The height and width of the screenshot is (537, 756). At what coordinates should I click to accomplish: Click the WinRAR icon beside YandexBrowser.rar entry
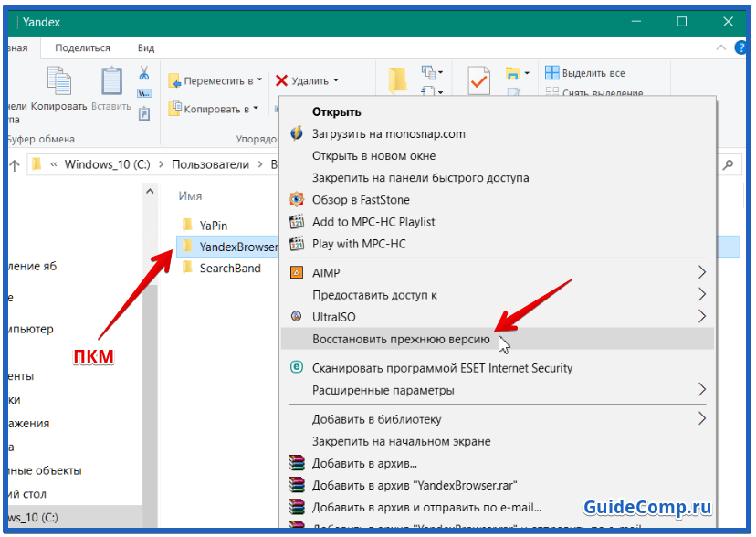(x=297, y=484)
